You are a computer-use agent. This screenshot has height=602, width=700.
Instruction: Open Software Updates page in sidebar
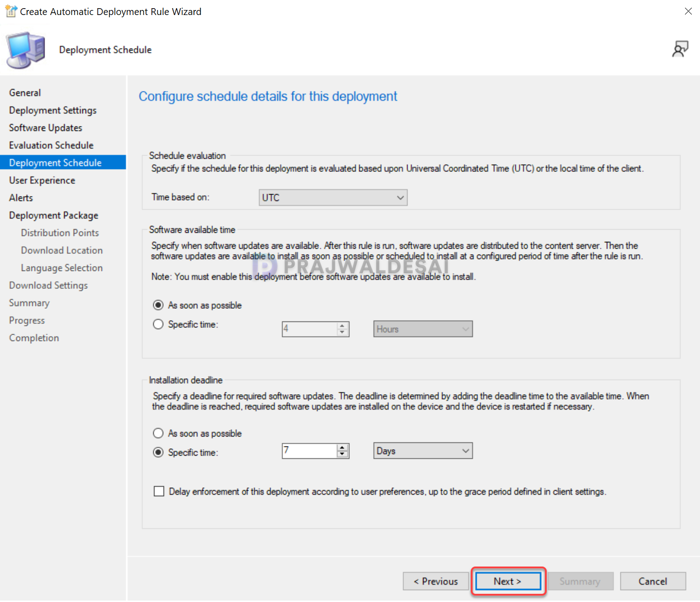point(45,128)
